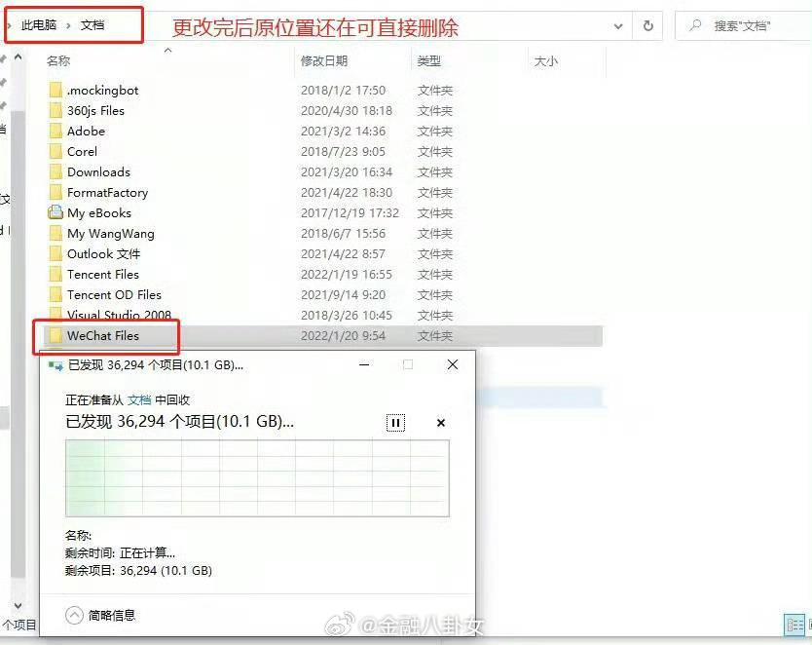
Task: Select the 360js Files folder icon
Action: coord(55,110)
